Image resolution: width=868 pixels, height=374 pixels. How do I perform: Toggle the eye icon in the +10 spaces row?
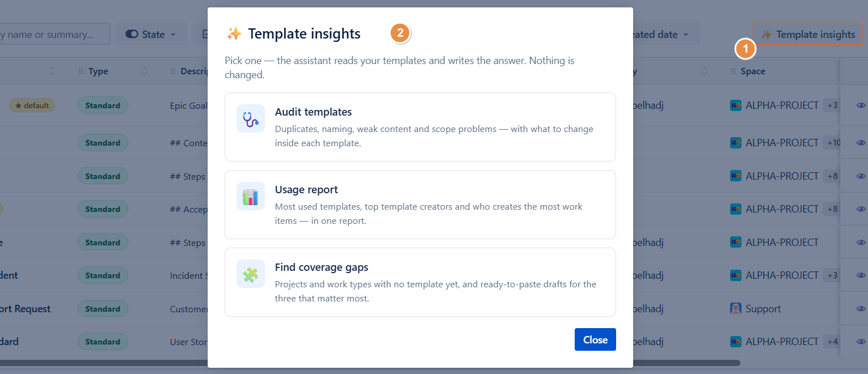[861, 143]
